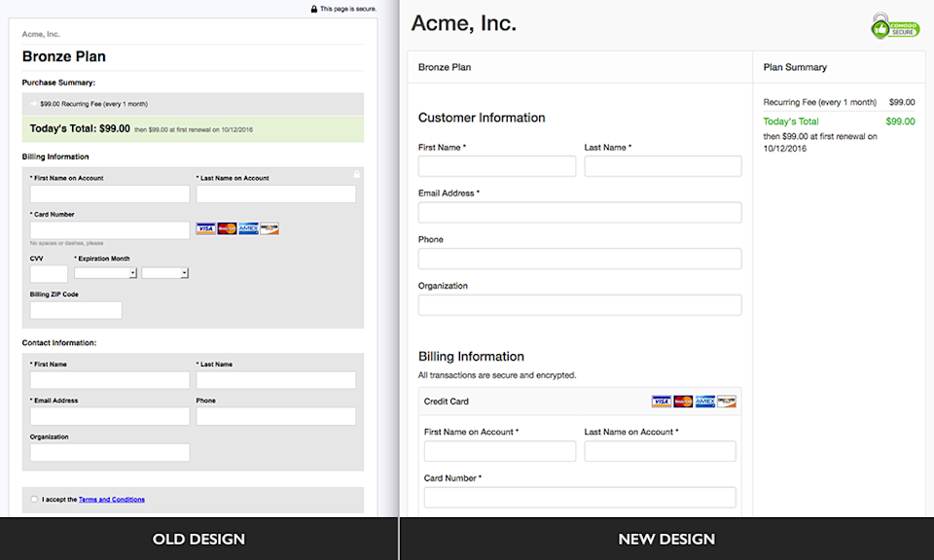Click the CVV field

[49, 274]
